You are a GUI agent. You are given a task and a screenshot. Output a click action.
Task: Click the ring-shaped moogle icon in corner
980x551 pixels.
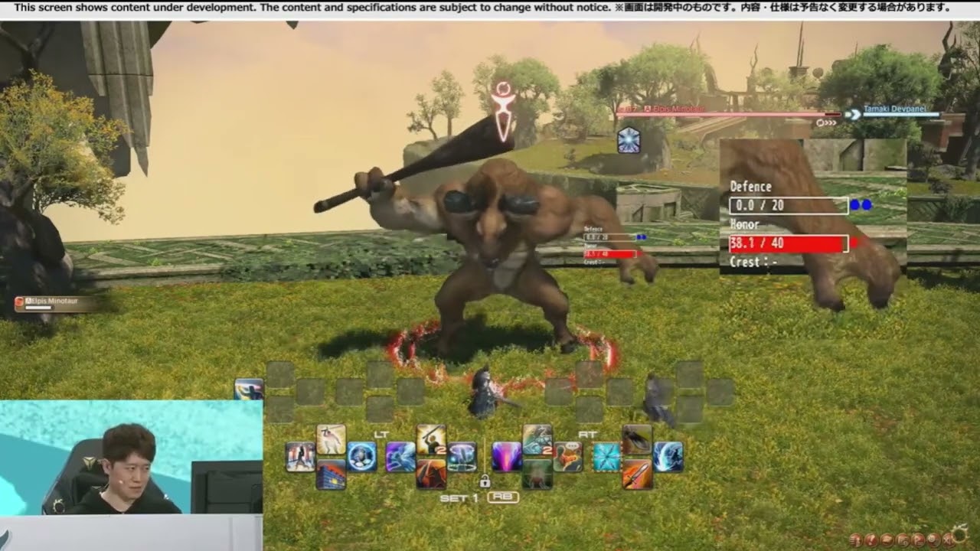[959, 533]
